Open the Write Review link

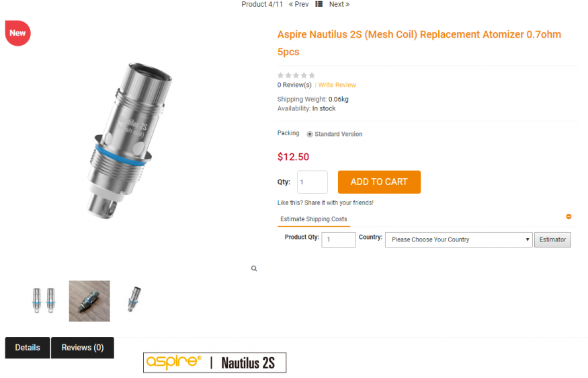click(337, 85)
